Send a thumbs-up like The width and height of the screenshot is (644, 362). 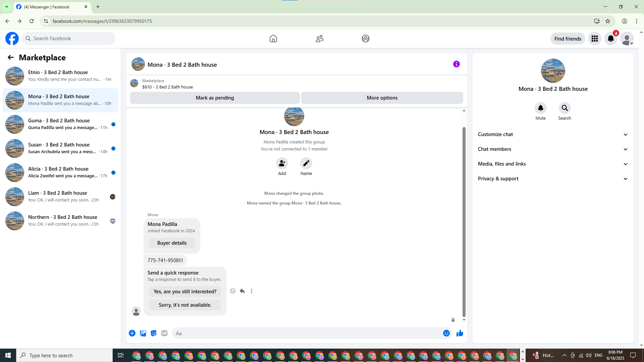460,333
